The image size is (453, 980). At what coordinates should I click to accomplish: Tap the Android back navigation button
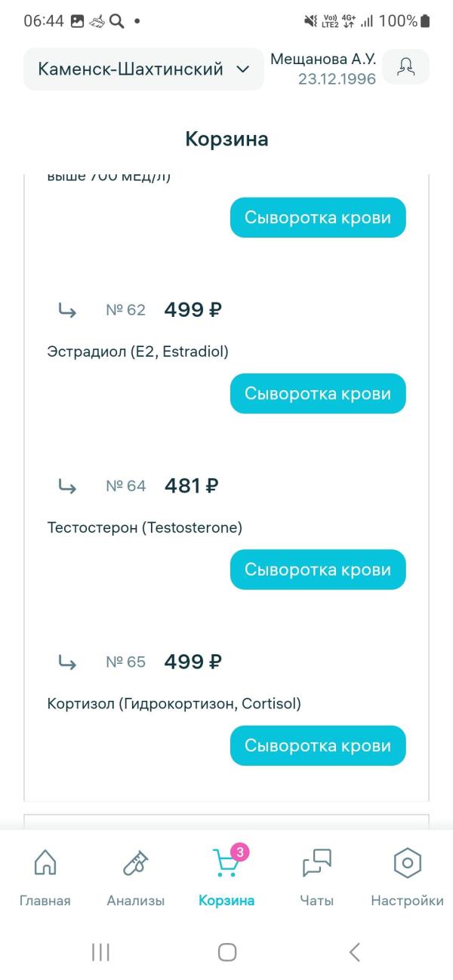point(354,952)
